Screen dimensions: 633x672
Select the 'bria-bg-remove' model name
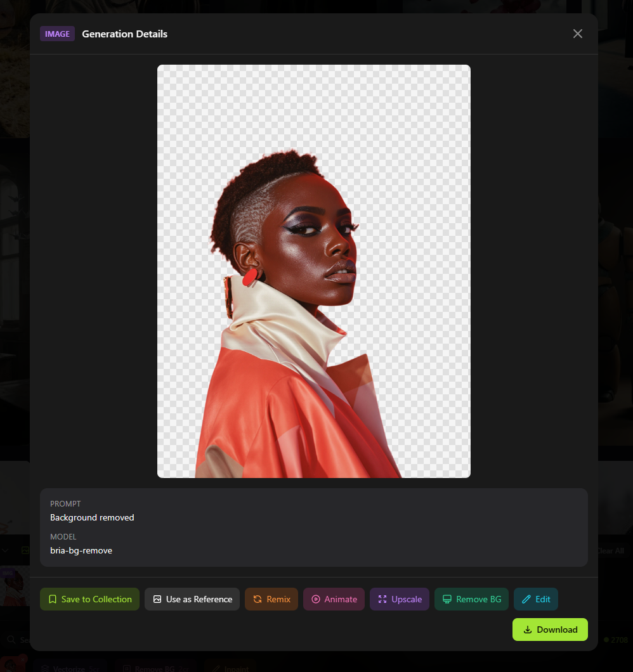(x=81, y=550)
